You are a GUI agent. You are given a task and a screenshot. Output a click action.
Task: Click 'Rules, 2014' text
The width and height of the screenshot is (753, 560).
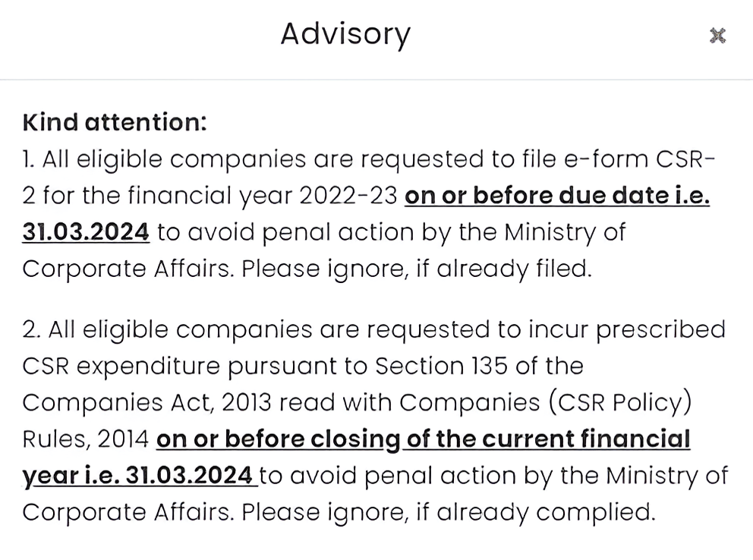85,439
